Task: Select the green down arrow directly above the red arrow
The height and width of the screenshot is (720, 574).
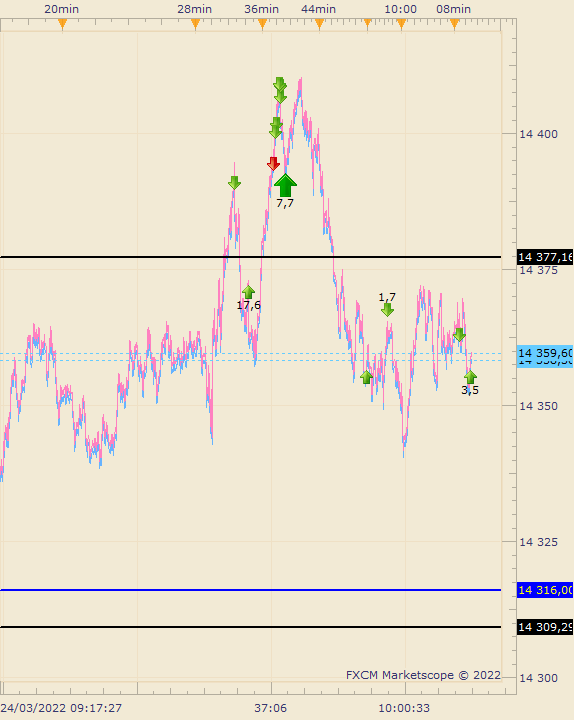Action: [275, 132]
